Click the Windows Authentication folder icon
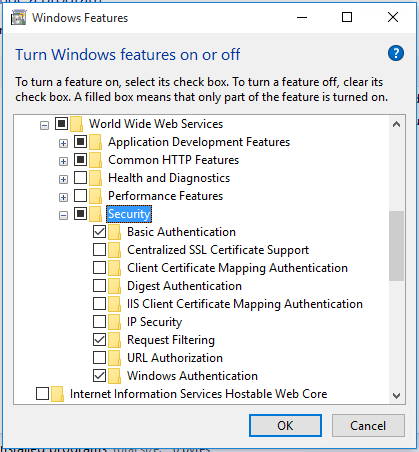The image size is (419, 452). [x=115, y=376]
